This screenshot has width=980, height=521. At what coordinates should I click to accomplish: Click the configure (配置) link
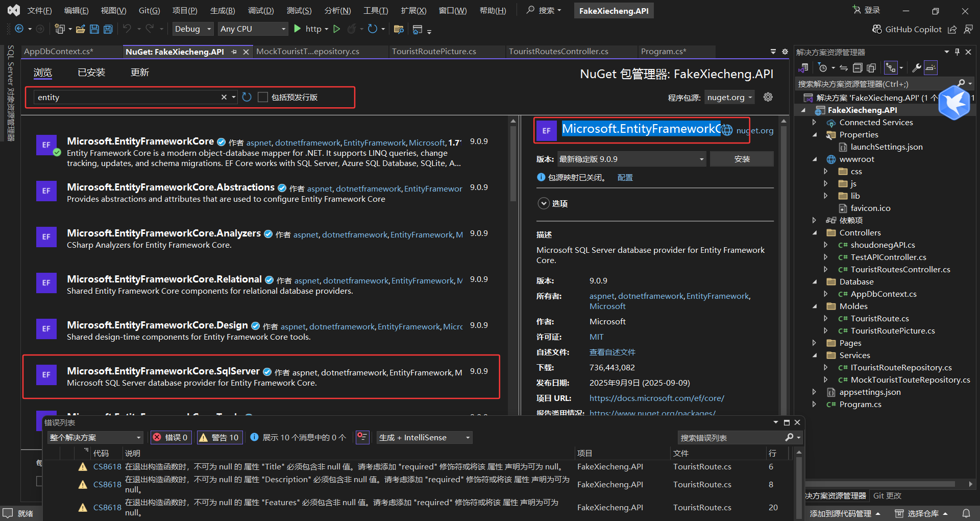pos(625,177)
